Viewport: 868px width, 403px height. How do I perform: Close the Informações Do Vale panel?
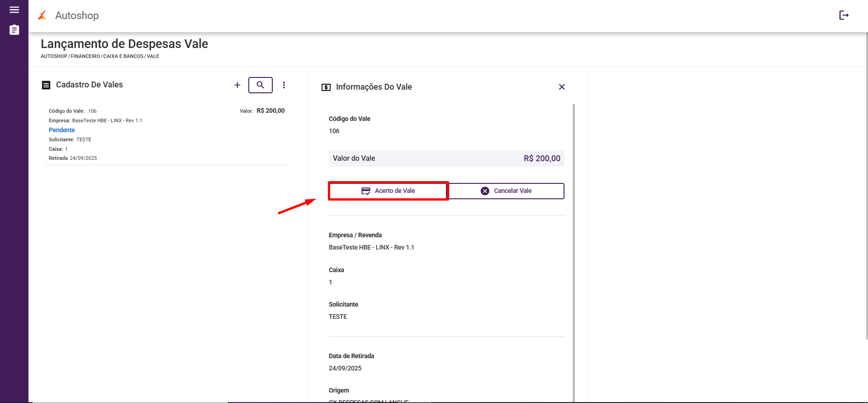(562, 87)
